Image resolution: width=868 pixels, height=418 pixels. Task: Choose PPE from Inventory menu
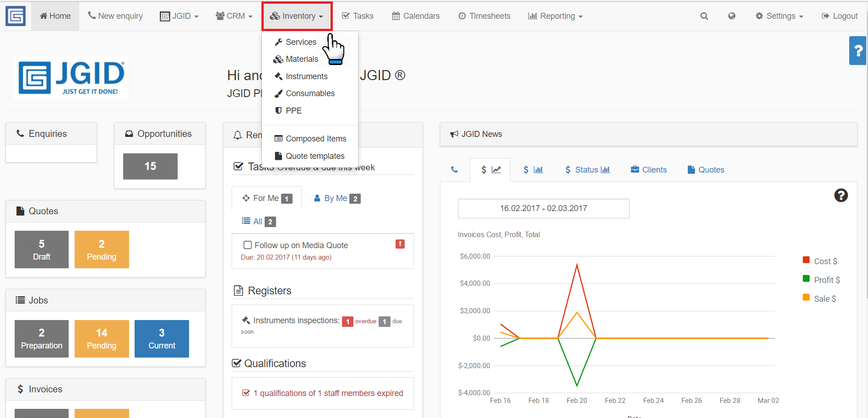[x=288, y=111]
